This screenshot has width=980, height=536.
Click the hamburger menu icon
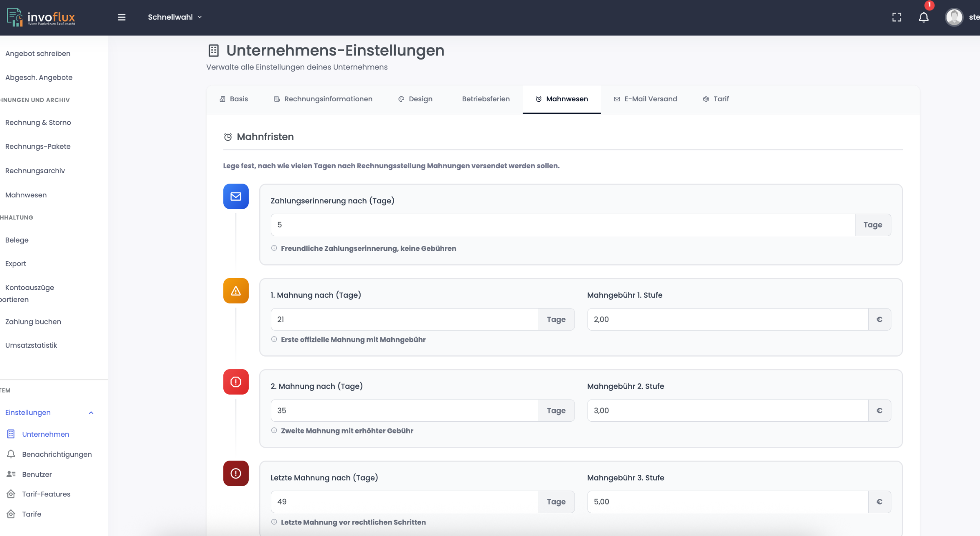point(121,17)
